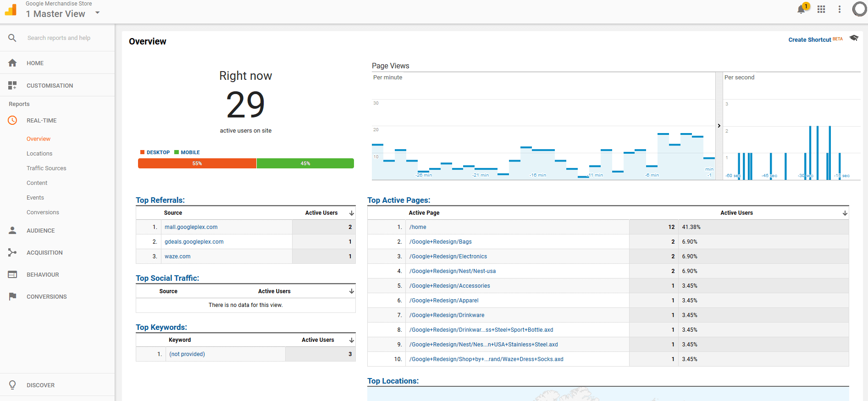This screenshot has height=401, width=868.
Task: Sort Top Referrals by Active Users arrow
Action: (x=352, y=213)
